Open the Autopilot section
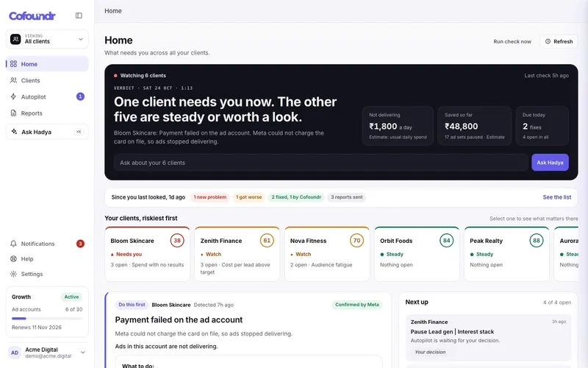 tap(47, 96)
